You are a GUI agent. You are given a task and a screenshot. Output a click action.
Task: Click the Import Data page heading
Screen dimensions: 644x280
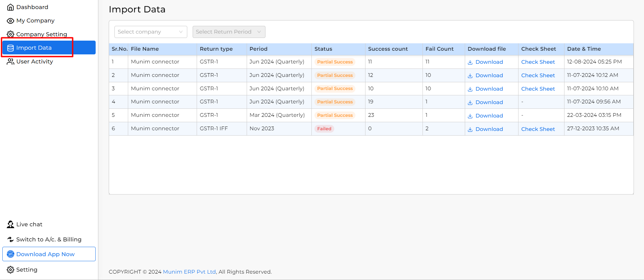tap(137, 9)
